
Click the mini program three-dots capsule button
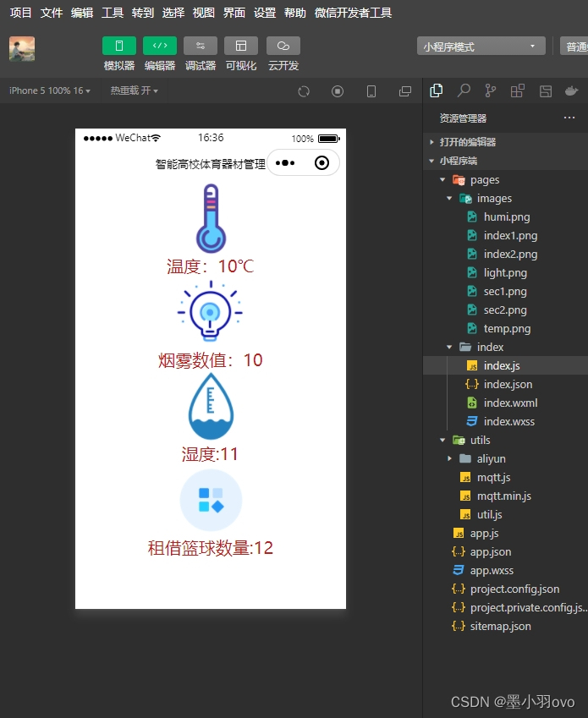click(285, 163)
